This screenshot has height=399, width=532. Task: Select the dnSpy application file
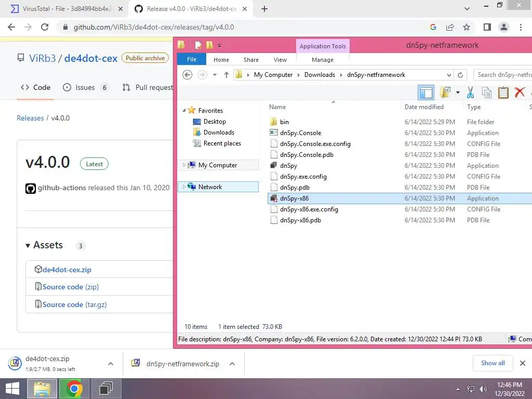point(288,166)
